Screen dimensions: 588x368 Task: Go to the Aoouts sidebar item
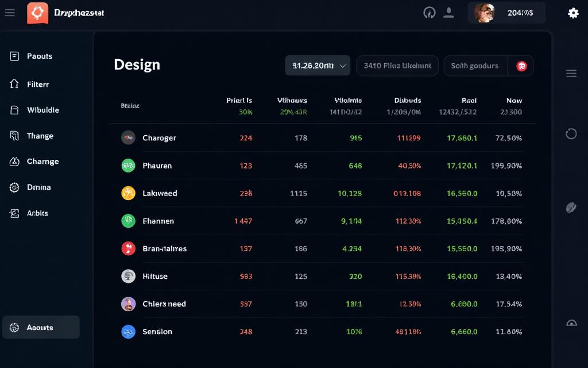click(x=41, y=328)
